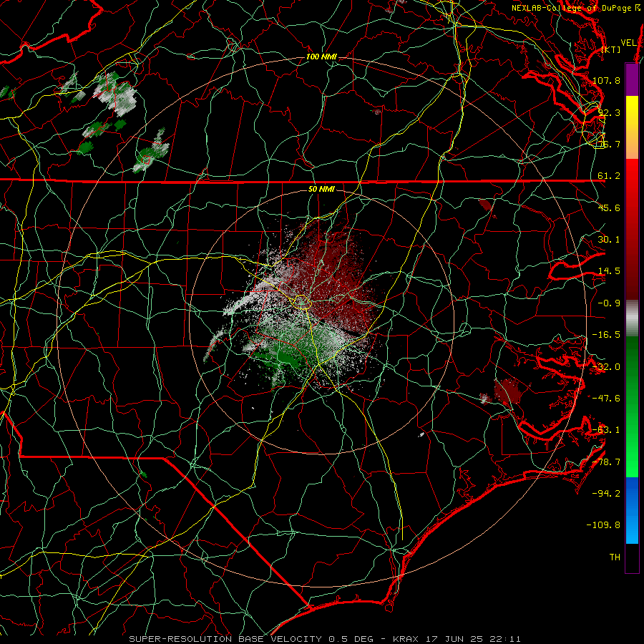Select the -94.2 velocity scale value

(x=606, y=494)
